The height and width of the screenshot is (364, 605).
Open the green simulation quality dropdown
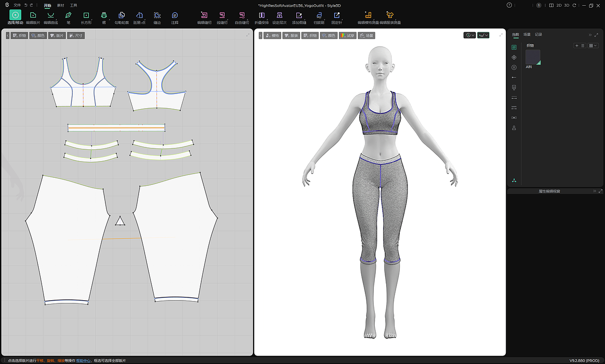[x=483, y=35]
